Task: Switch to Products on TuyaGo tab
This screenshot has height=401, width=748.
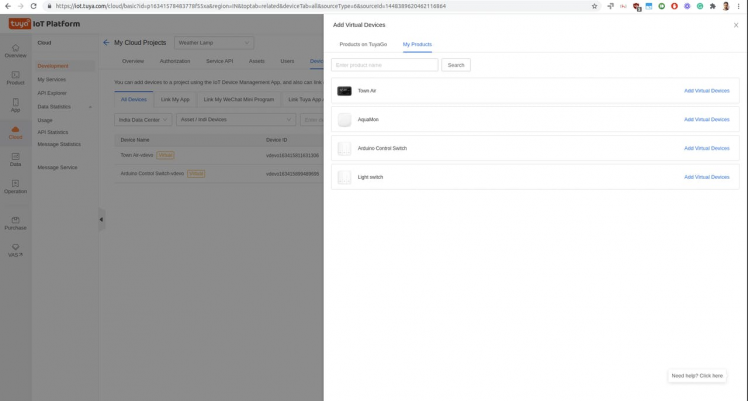Action: (363, 44)
